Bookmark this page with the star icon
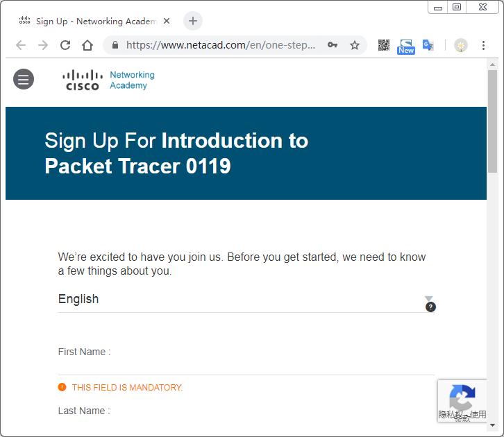Image resolution: width=504 pixels, height=437 pixels. pyautogui.click(x=355, y=45)
